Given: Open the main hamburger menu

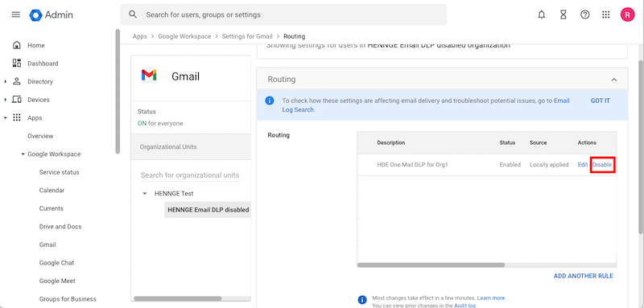Looking at the screenshot, I should click(15, 14).
